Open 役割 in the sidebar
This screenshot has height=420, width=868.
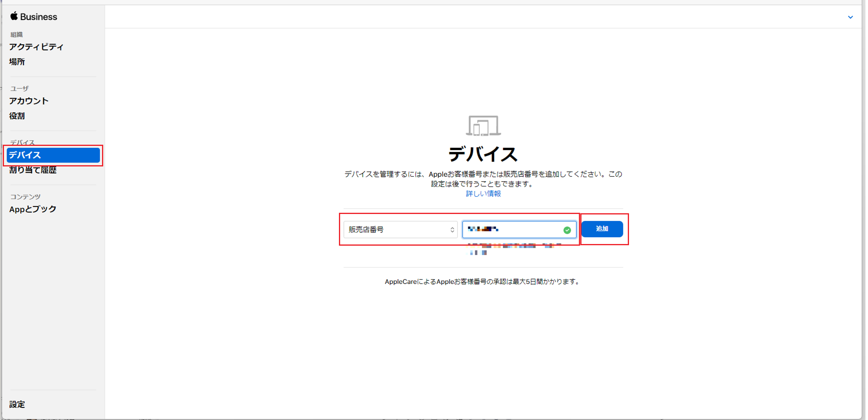coord(17,116)
